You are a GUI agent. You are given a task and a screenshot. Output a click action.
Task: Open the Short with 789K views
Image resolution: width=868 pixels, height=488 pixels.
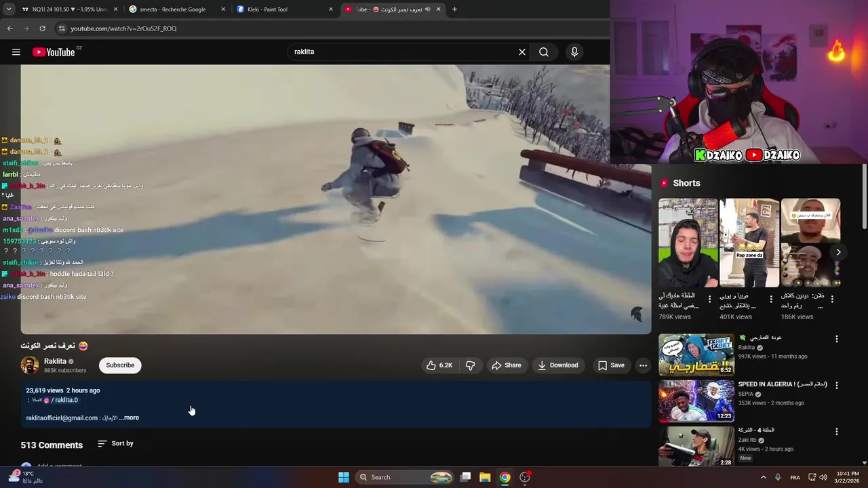click(x=688, y=243)
